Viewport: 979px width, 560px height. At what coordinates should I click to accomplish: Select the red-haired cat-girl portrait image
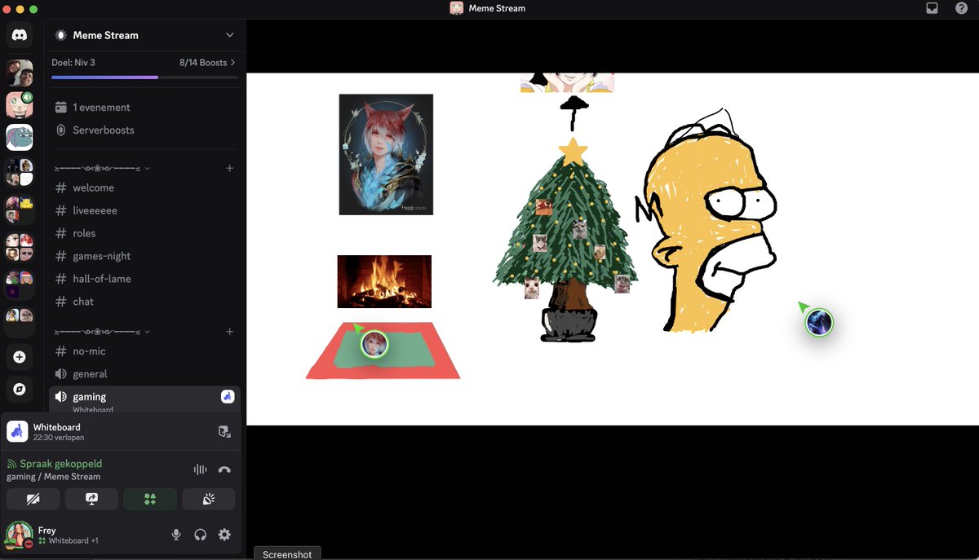(x=386, y=155)
